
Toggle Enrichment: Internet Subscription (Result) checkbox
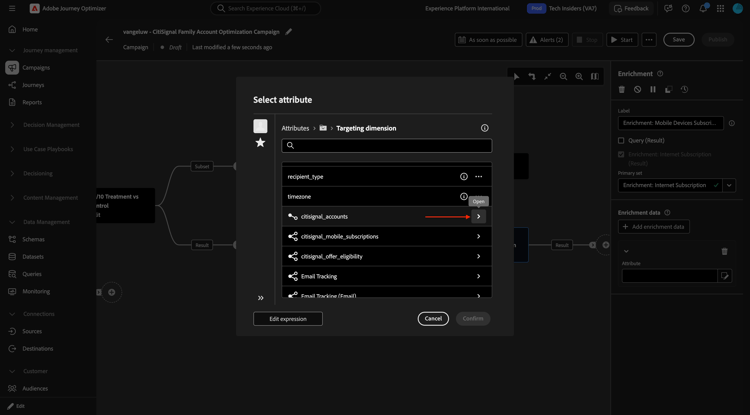pyautogui.click(x=621, y=154)
